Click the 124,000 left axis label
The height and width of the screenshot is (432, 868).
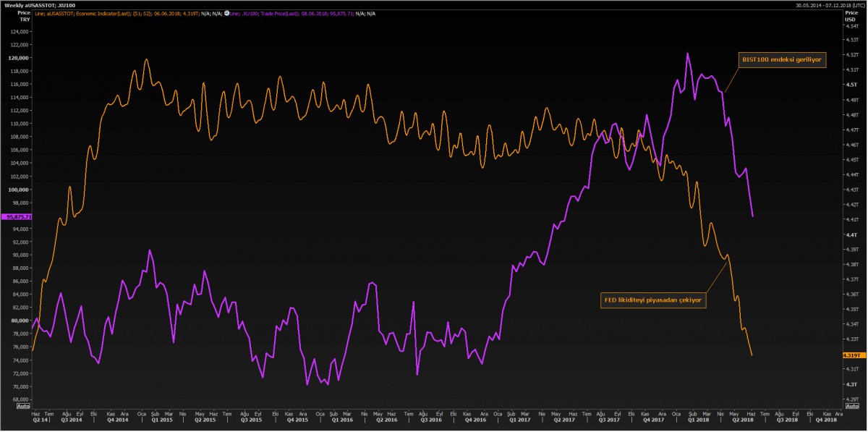19,32
